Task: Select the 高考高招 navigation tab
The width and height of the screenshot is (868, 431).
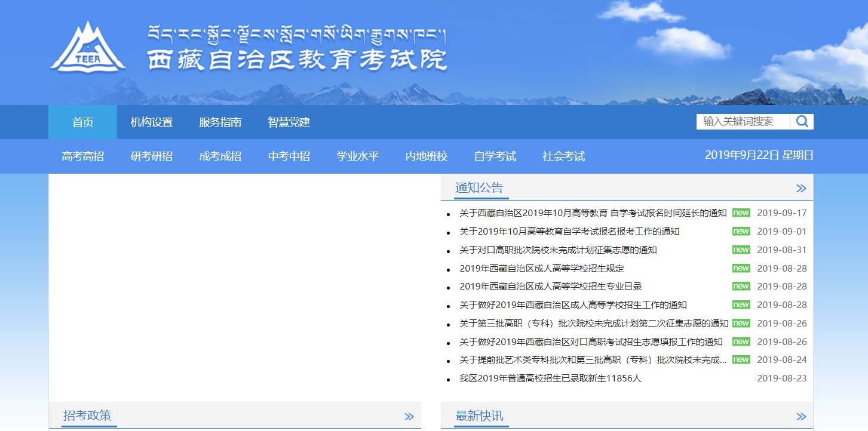Action: coord(82,156)
